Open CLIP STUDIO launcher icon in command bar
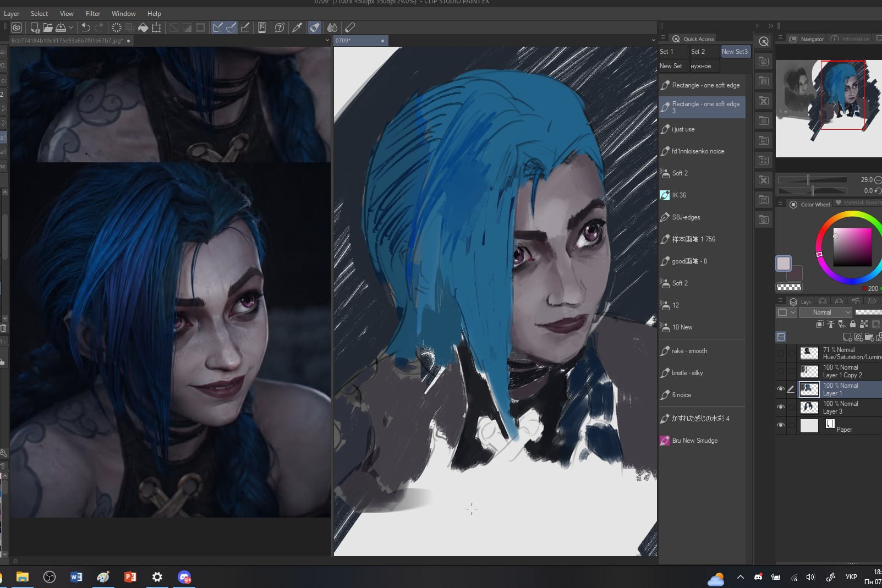 pyautogui.click(x=17, y=28)
